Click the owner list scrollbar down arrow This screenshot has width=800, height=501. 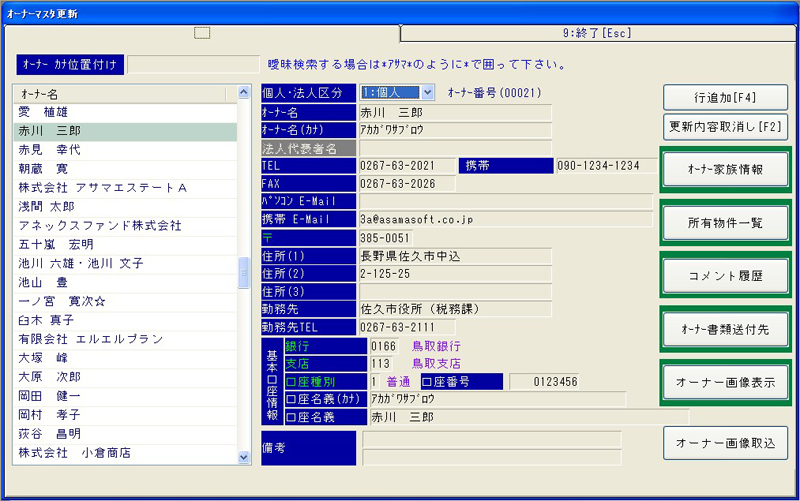click(x=244, y=457)
